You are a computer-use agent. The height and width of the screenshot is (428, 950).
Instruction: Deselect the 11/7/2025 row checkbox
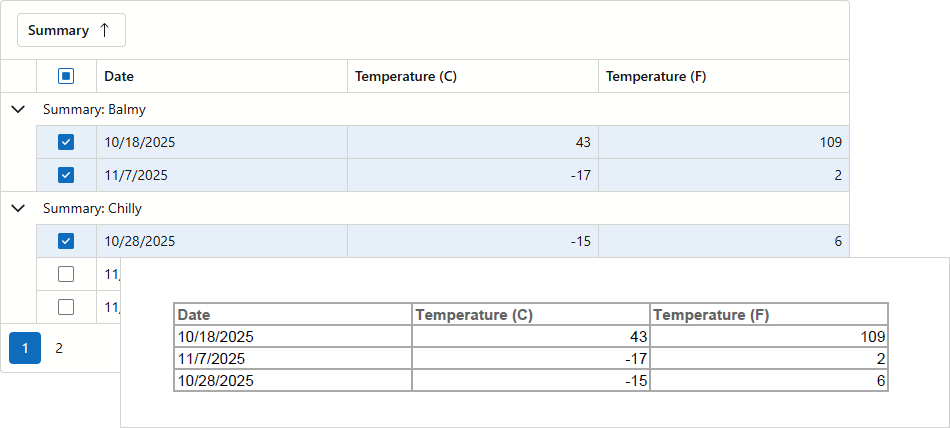coord(66,175)
